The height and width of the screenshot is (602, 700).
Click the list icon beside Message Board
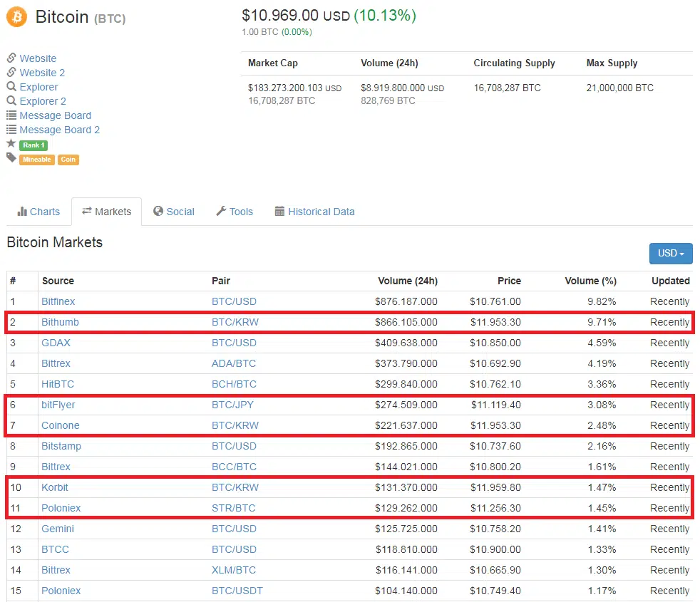click(11, 115)
